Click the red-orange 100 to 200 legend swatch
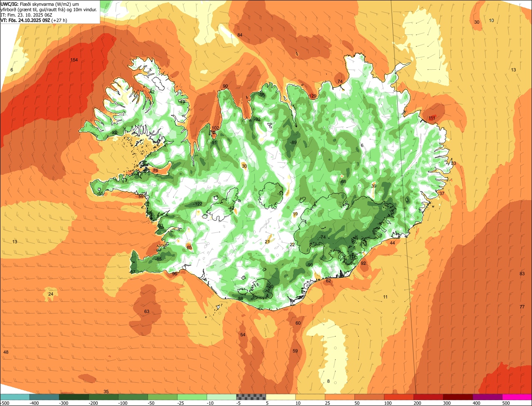 [399, 397]
